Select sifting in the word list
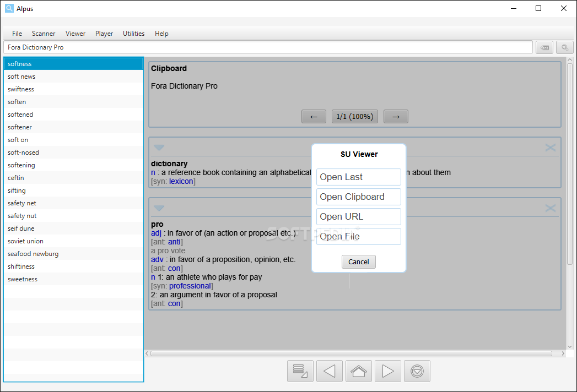 pyautogui.click(x=74, y=190)
